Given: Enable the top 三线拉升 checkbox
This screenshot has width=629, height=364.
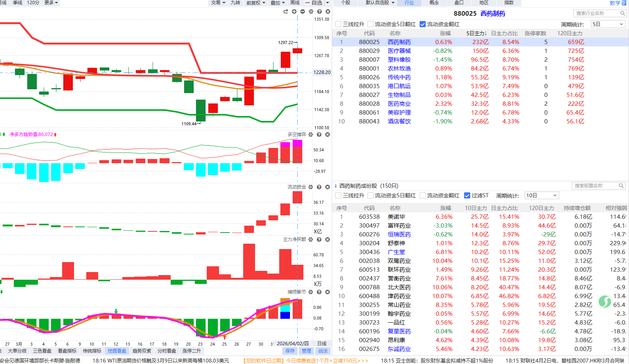Looking at the screenshot, I should (338, 24).
